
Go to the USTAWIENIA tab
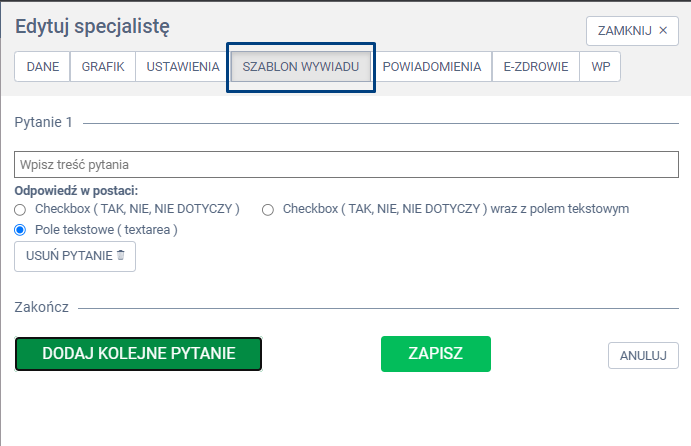[183, 67]
